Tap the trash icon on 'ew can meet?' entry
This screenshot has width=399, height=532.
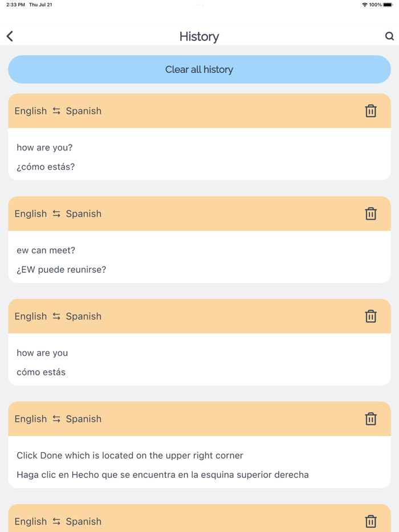[x=371, y=214]
